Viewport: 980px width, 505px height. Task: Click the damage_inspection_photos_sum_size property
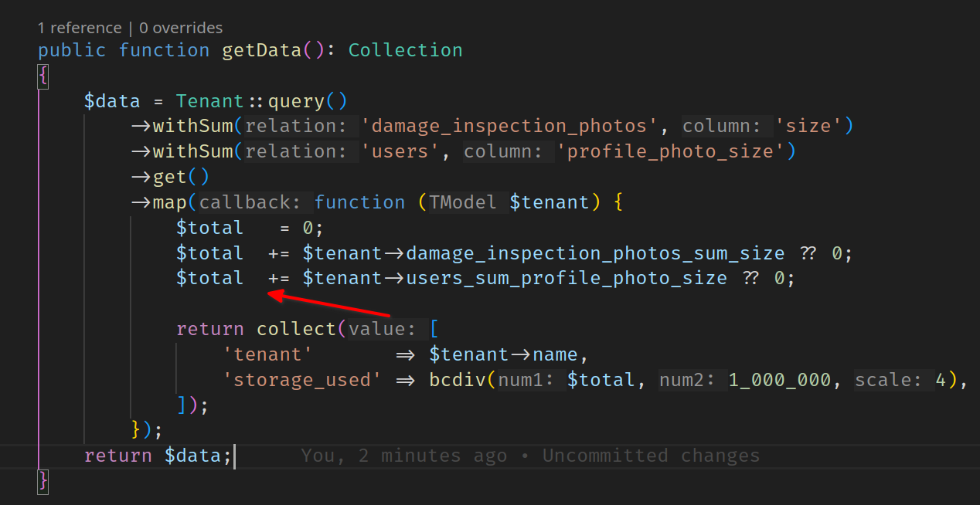coord(595,253)
